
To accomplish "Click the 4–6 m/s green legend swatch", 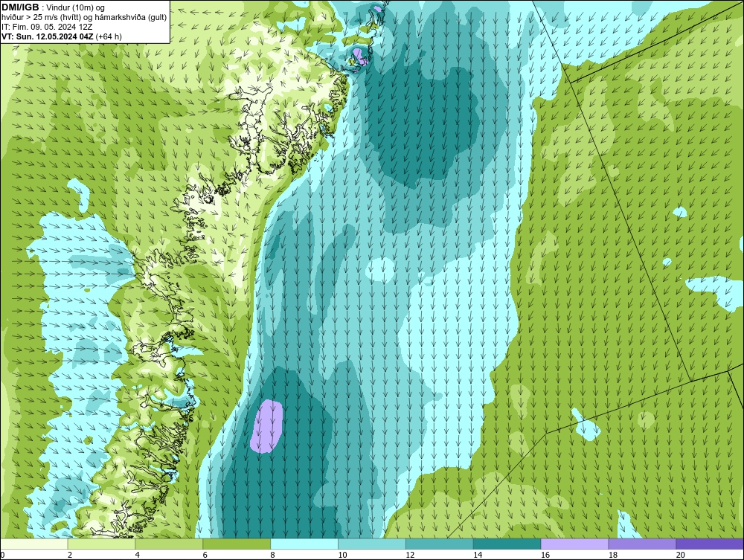I will [x=169, y=544].
